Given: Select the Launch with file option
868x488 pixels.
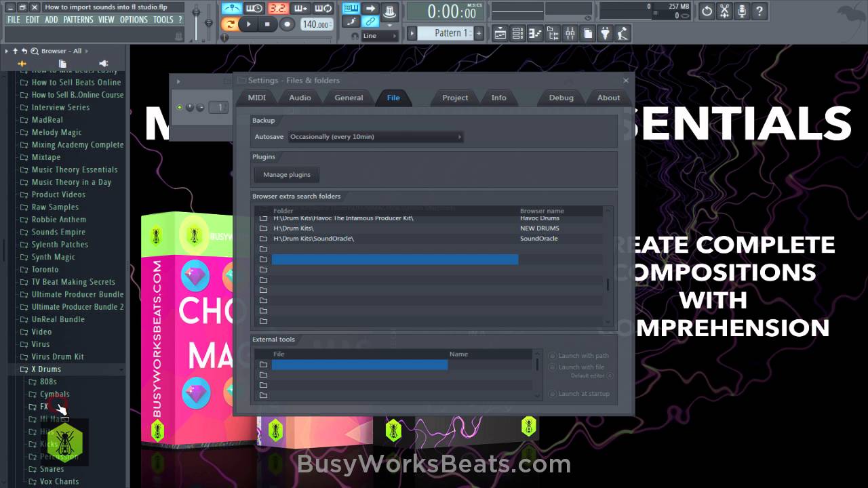Looking at the screenshot, I should [577, 367].
